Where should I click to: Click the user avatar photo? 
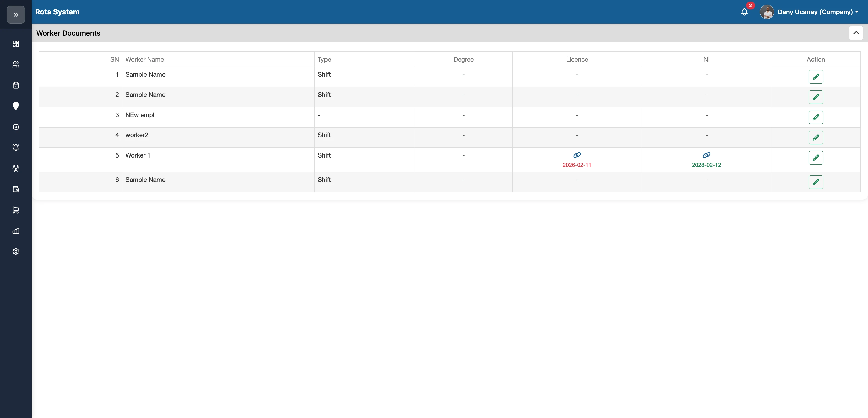(x=767, y=12)
